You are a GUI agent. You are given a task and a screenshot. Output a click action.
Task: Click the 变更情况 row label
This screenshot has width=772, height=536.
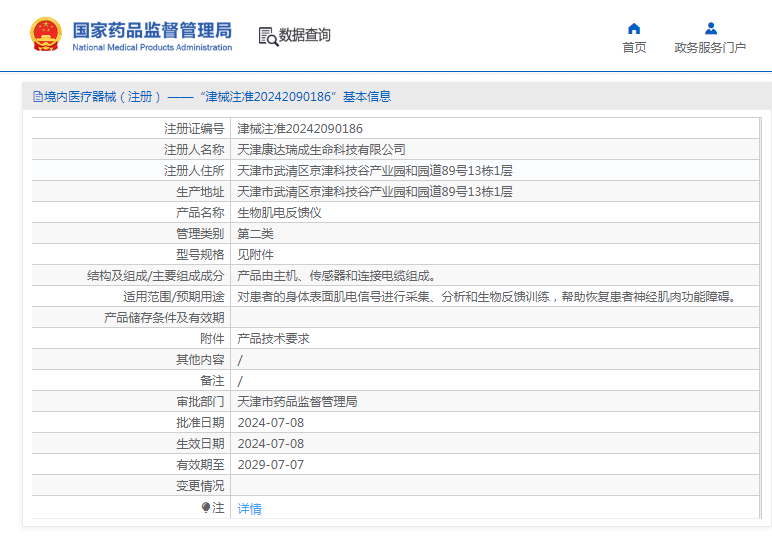[x=200, y=486]
